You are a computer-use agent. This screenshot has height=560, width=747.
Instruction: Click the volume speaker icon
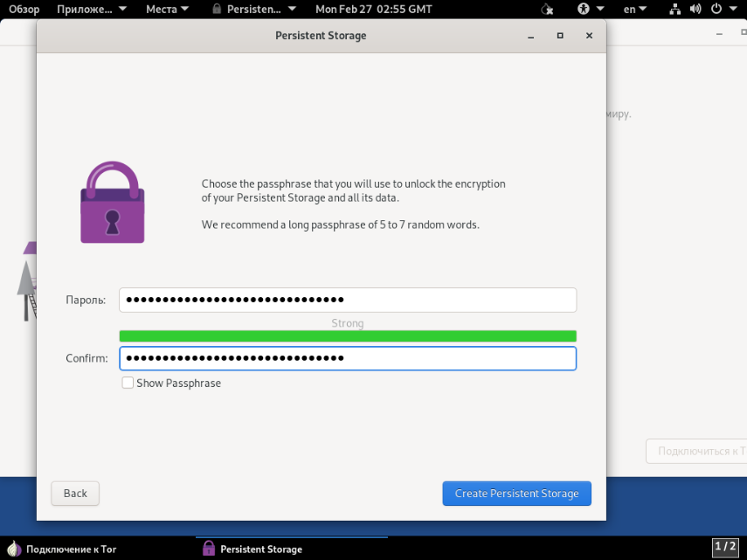pos(696,10)
